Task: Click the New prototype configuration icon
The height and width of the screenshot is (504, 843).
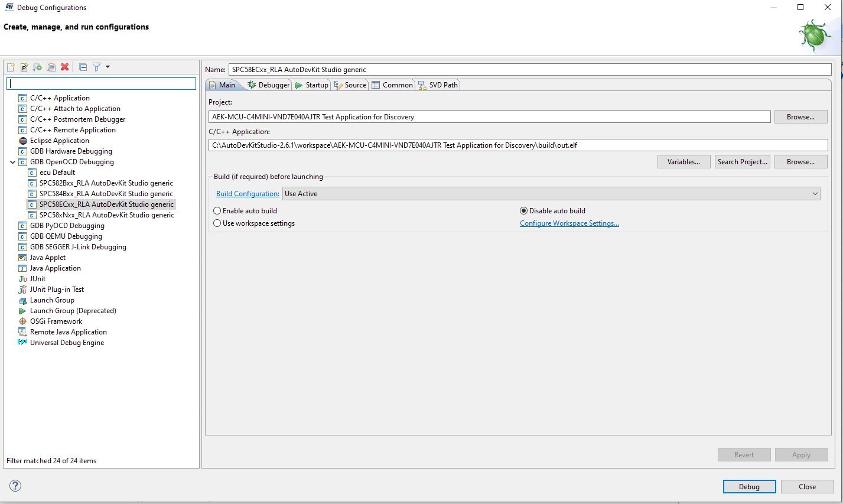Action: (x=24, y=67)
